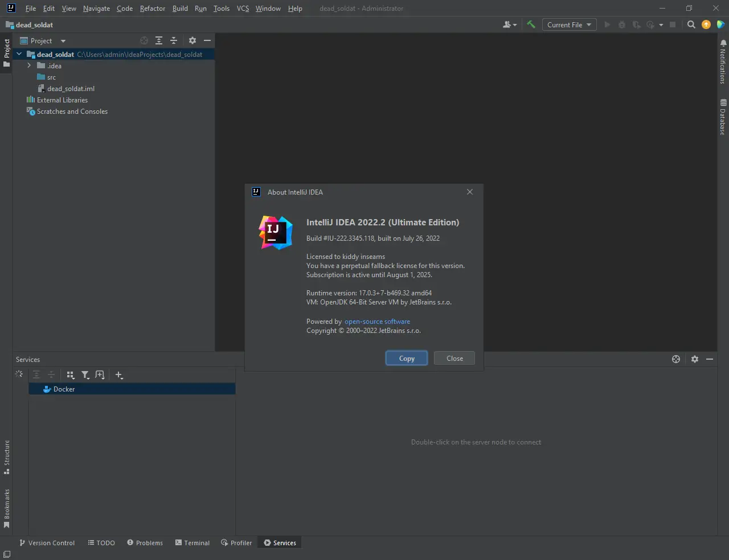Click the orange IDE update icon

pyautogui.click(x=706, y=24)
